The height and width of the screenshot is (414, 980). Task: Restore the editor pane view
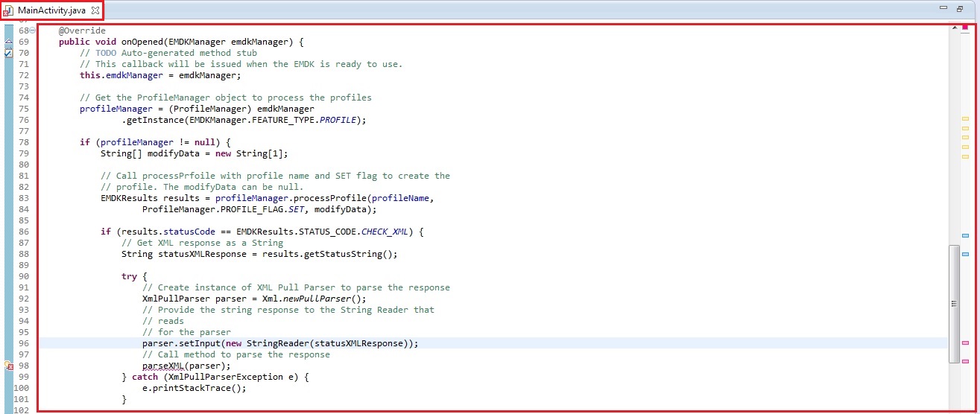pyautogui.click(x=960, y=9)
